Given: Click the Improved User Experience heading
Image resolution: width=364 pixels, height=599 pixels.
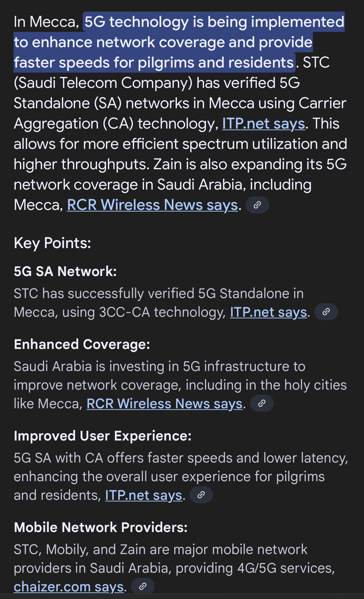Looking at the screenshot, I should 102,436.
